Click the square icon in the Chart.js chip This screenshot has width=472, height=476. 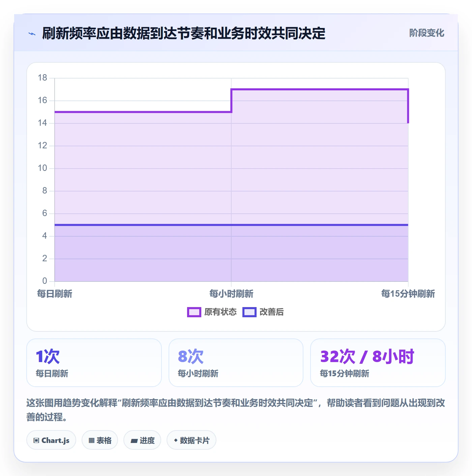[36, 441]
